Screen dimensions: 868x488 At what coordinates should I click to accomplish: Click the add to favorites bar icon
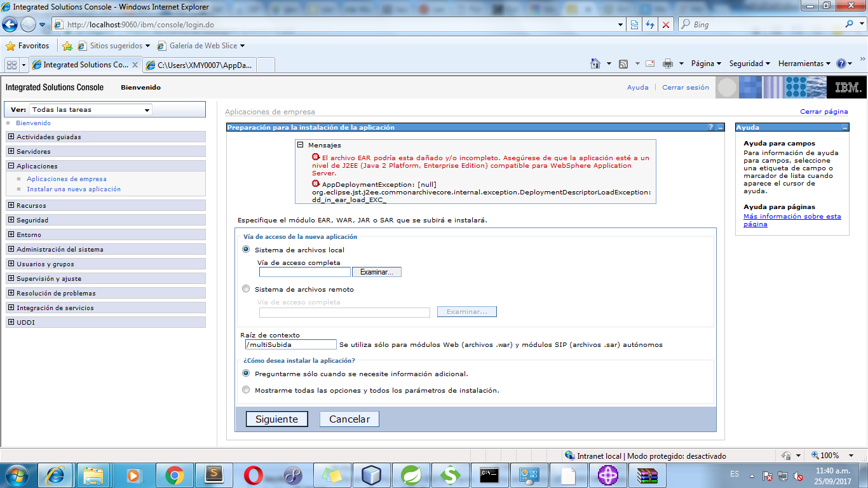tap(67, 46)
